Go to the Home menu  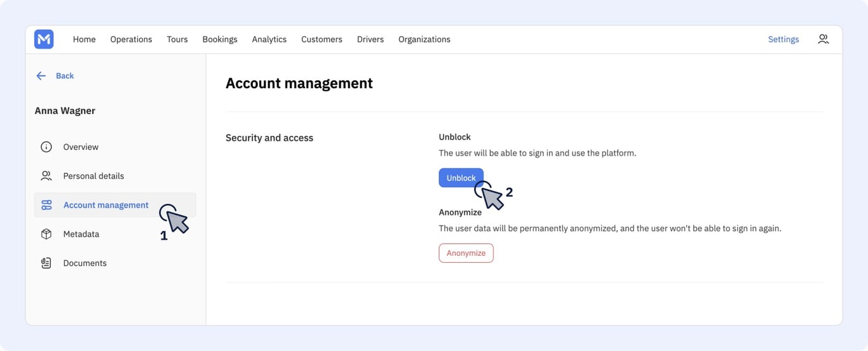(84, 39)
